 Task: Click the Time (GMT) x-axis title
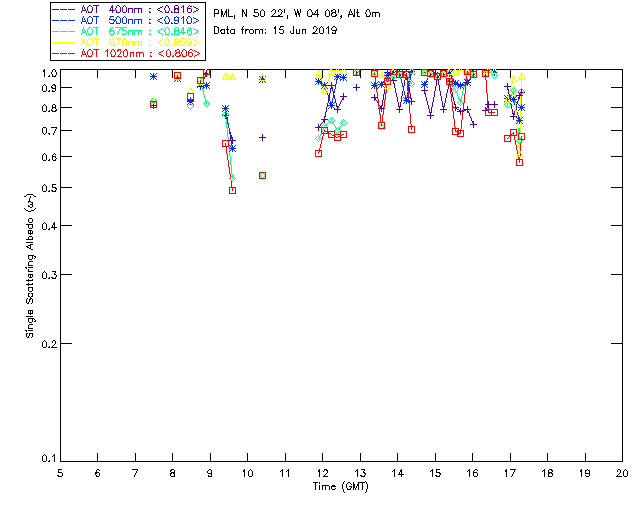[341, 487]
